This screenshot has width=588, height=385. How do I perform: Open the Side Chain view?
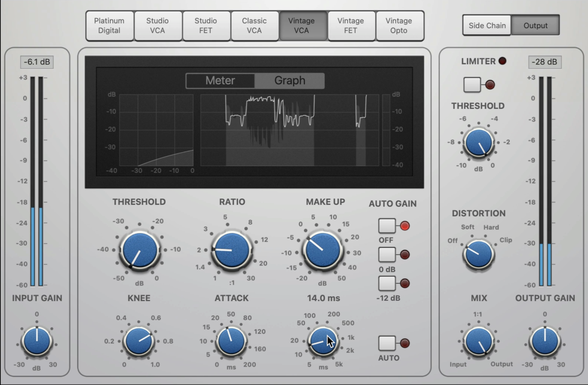coord(487,25)
